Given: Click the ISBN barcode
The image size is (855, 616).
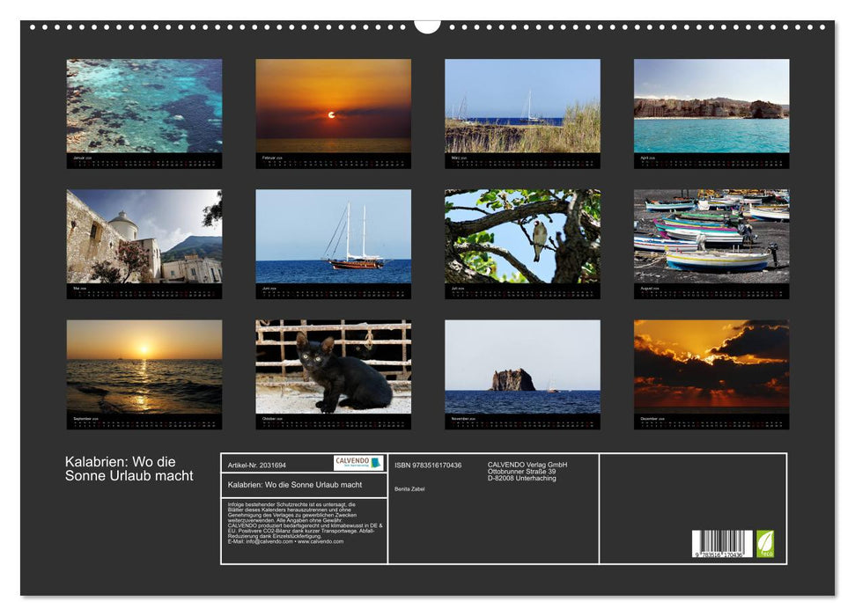Looking at the screenshot, I should pos(722,544).
